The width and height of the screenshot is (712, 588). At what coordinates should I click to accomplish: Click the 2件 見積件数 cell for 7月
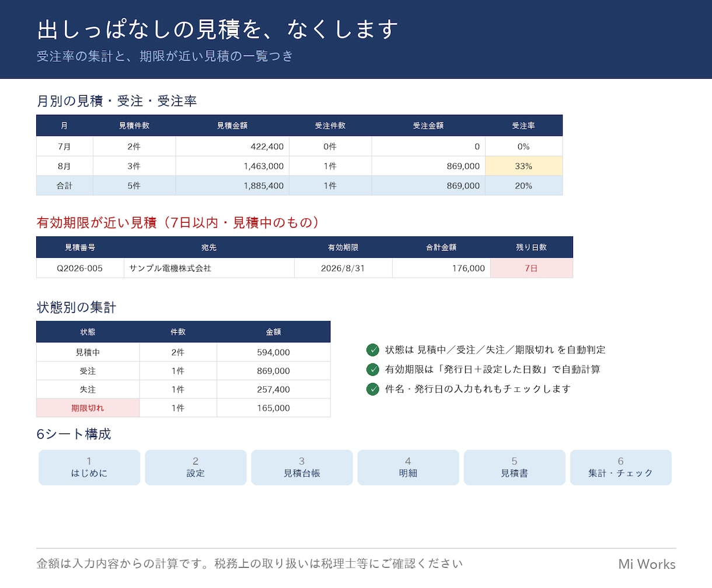click(134, 146)
